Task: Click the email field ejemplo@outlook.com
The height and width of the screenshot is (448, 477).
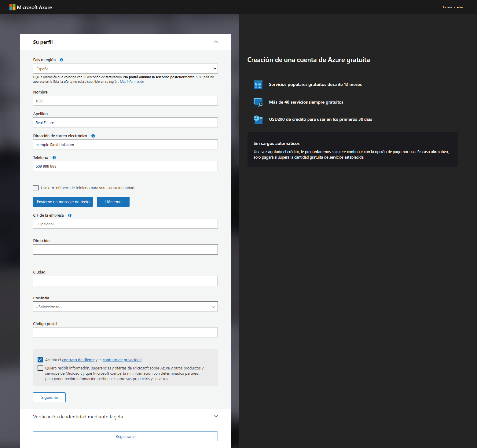Action: point(125,145)
